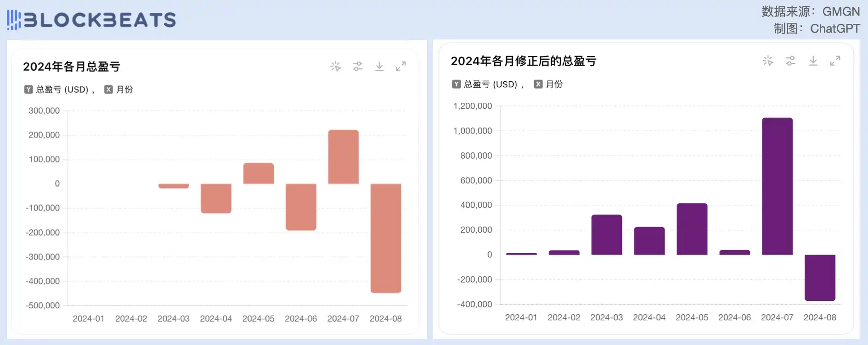The width and height of the screenshot is (868, 345).
Task: Click the X axis badge in left chart legend
Action: 108,89
